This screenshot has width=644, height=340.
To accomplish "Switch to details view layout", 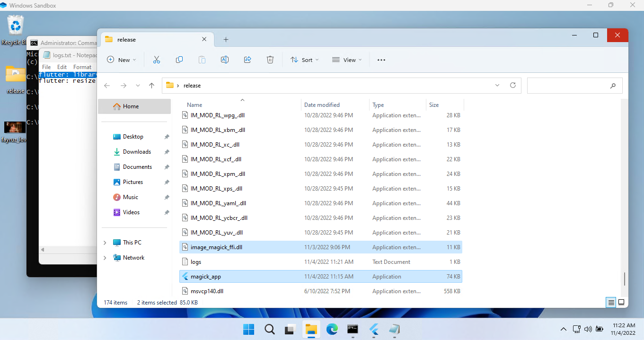I will coord(610,302).
